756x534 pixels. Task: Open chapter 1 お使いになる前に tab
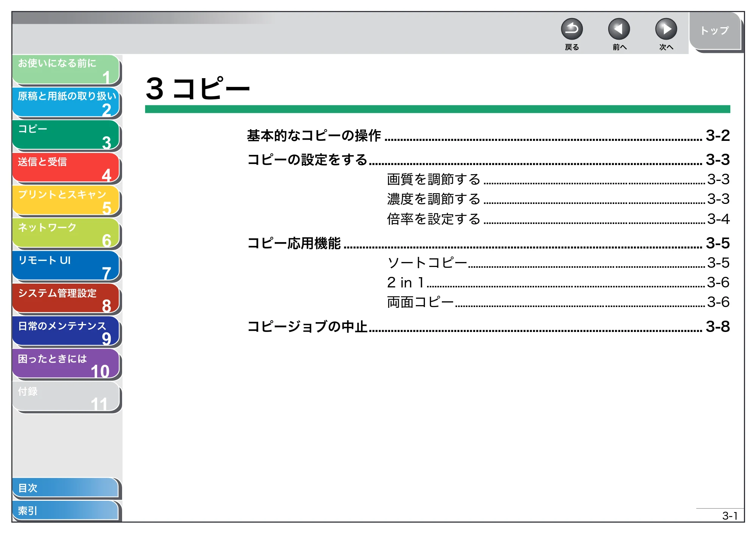(x=66, y=69)
